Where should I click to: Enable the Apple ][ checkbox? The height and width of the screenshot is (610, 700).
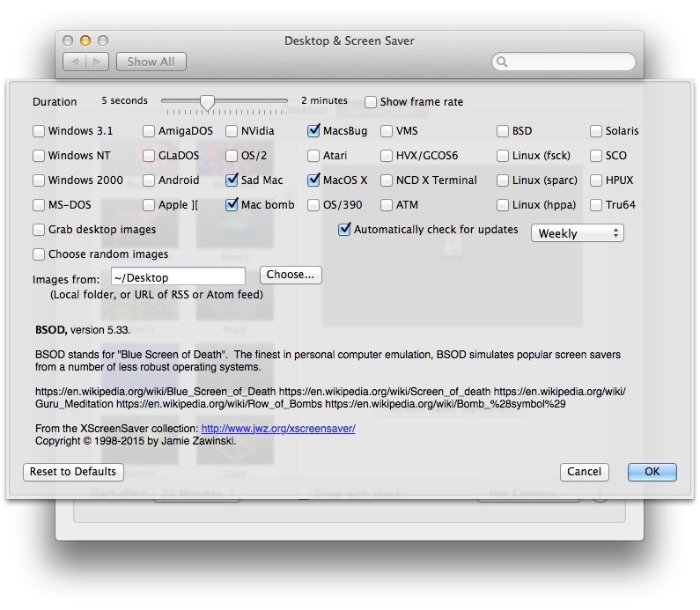(149, 205)
